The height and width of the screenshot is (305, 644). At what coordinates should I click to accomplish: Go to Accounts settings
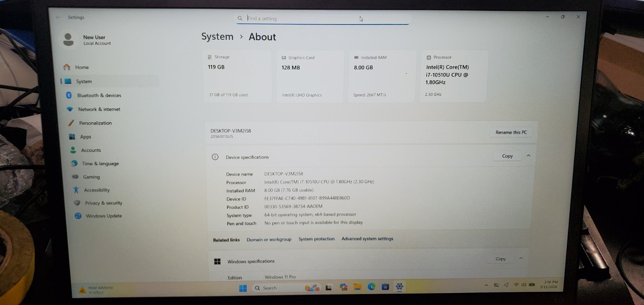point(91,150)
